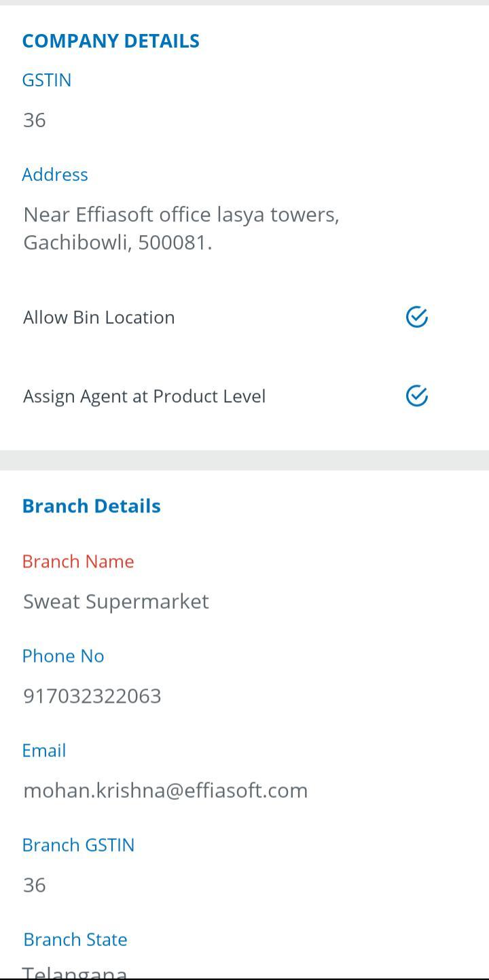489x980 pixels.
Task: Click the Assign Agent at Product Level label
Action: point(145,396)
